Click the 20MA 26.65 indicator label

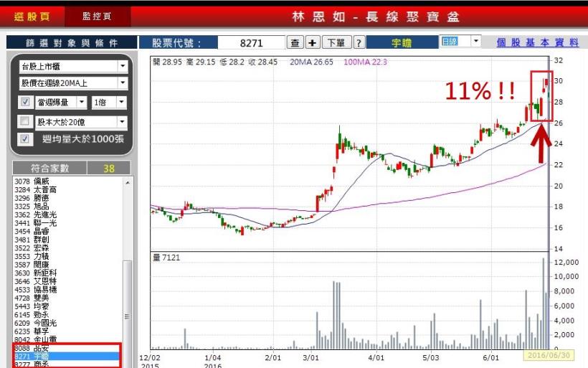click(x=311, y=62)
